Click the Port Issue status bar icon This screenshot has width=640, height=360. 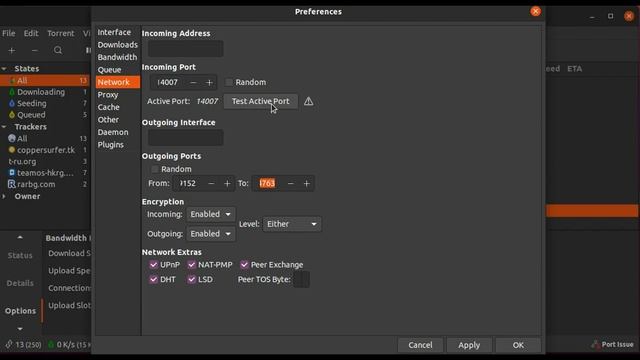596,344
